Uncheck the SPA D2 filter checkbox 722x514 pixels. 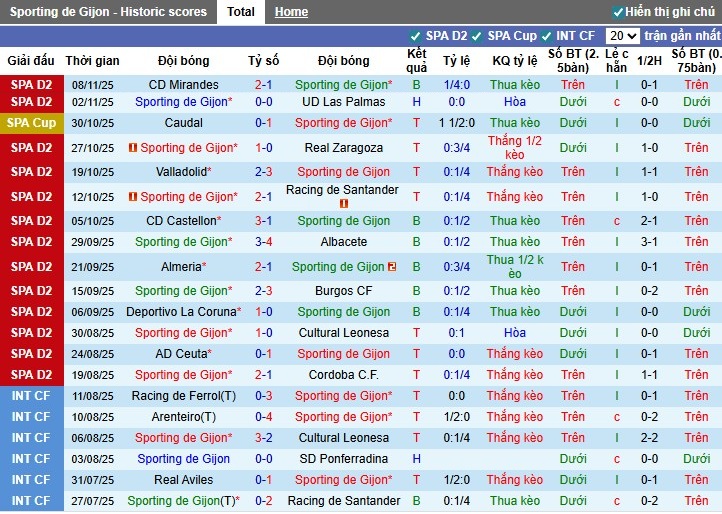[x=416, y=36]
